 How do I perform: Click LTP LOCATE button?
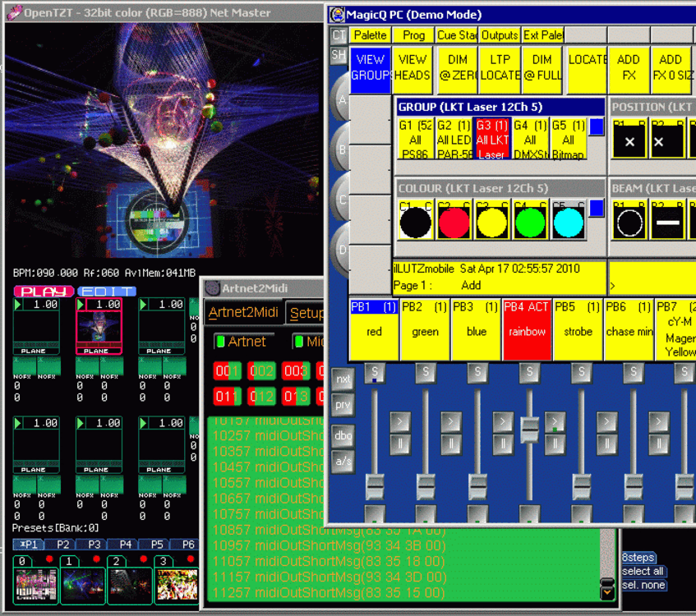coord(500,70)
